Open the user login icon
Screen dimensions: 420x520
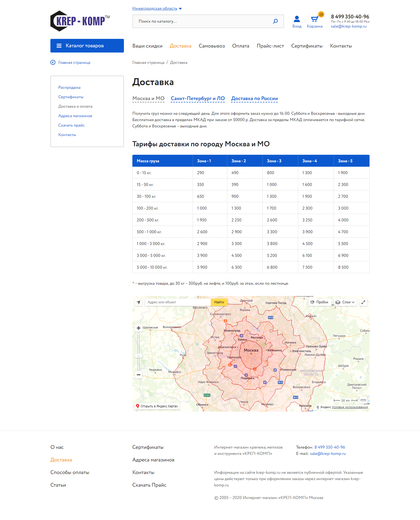[x=297, y=19]
